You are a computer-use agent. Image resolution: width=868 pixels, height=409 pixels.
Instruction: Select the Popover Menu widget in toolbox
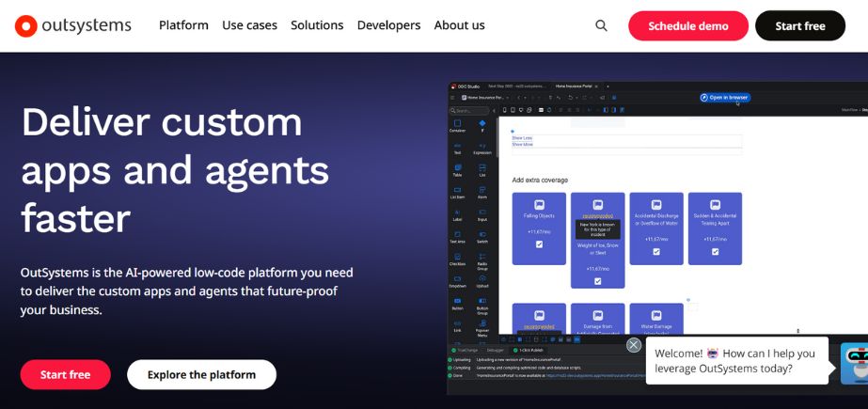482,327
